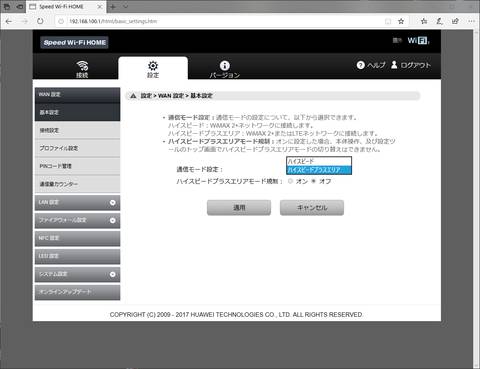Viewport: 480px width, 369px height.
Task: Click the signal status icon beside WiFi
Action: tap(397, 40)
